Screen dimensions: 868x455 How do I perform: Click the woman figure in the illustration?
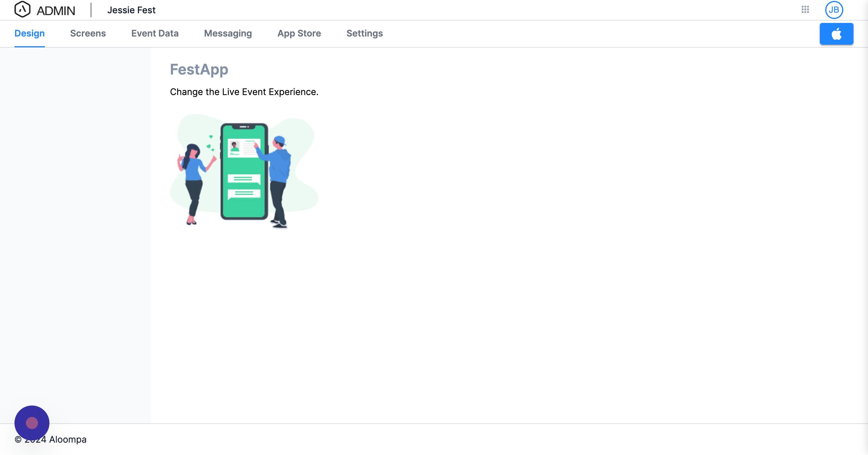pos(193,182)
